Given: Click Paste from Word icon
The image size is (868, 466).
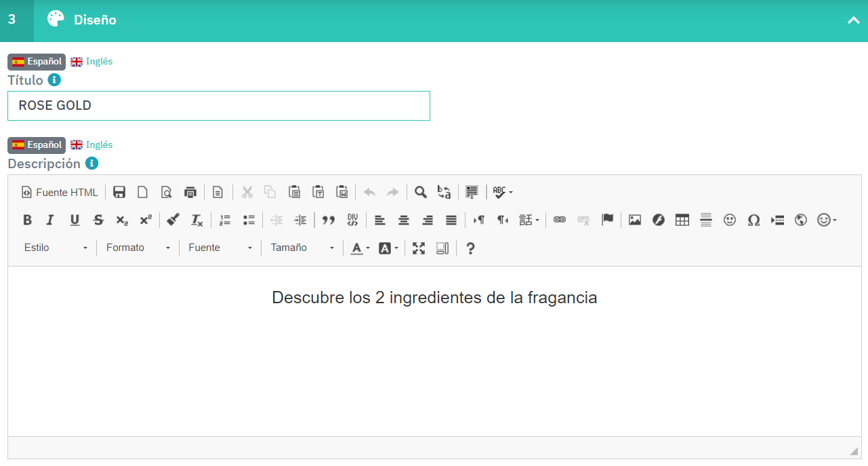Looking at the screenshot, I should point(342,192).
